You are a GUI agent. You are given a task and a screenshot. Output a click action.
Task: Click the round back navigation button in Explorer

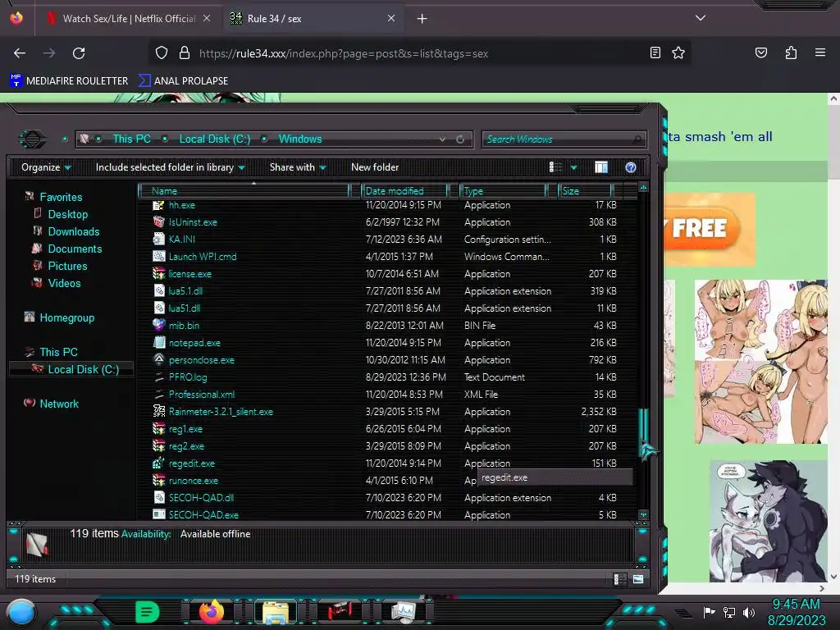point(33,139)
